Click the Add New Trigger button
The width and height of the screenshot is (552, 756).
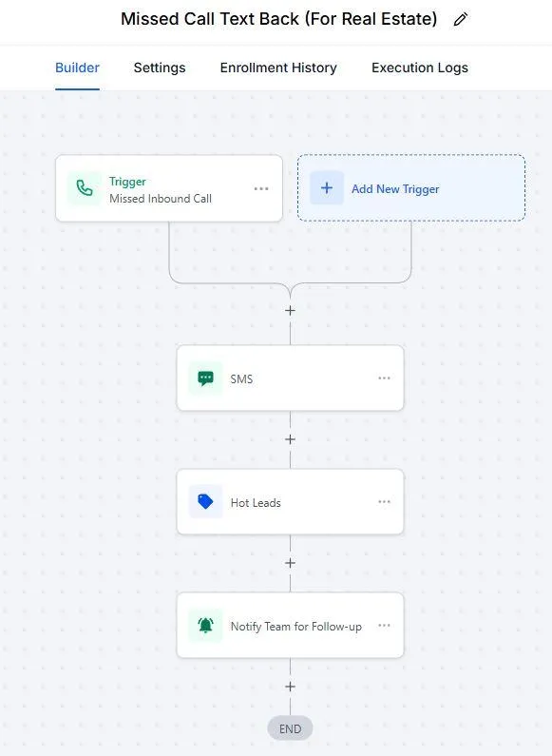coord(411,188)
